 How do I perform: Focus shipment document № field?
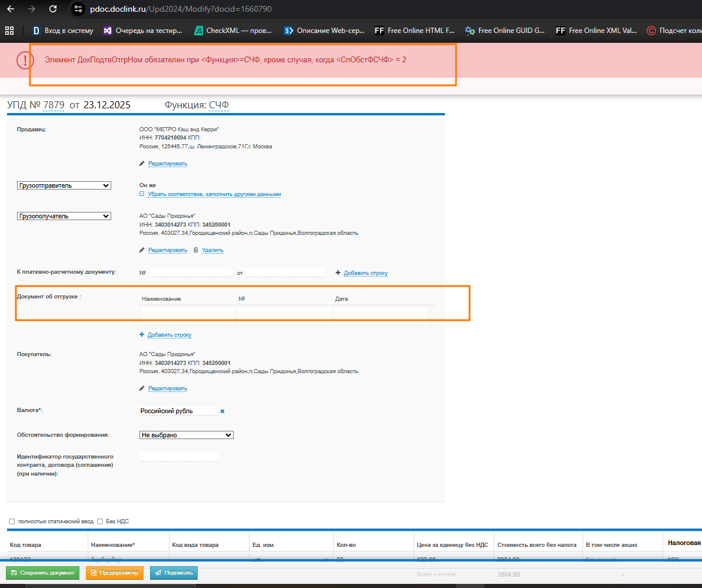[x=284, y=314]
